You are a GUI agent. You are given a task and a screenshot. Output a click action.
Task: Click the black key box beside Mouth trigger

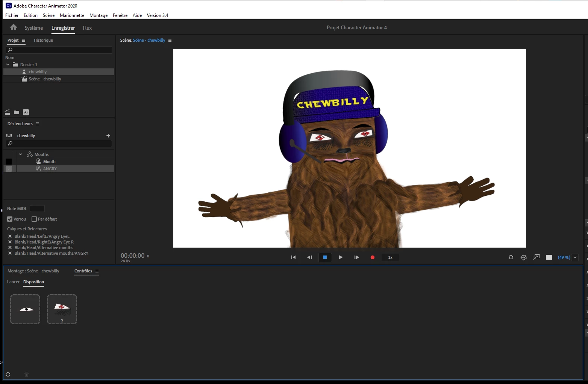(8, 162)
